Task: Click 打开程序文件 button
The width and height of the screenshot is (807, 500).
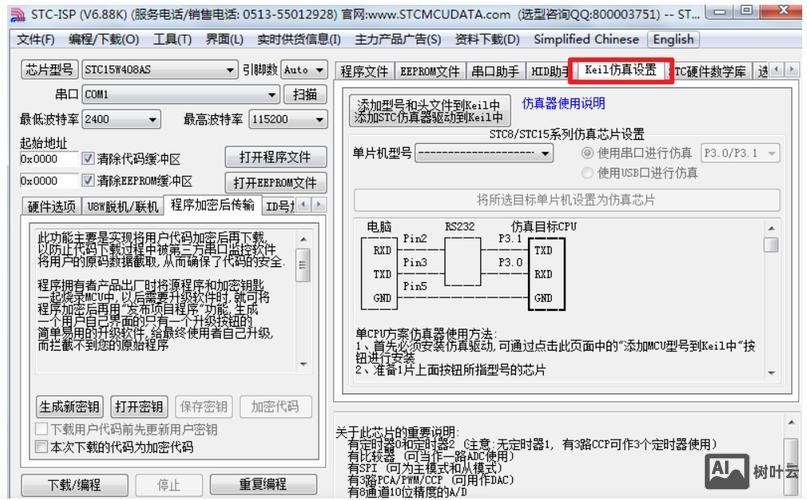Action: pyautogui.click(x=275, y=157)
